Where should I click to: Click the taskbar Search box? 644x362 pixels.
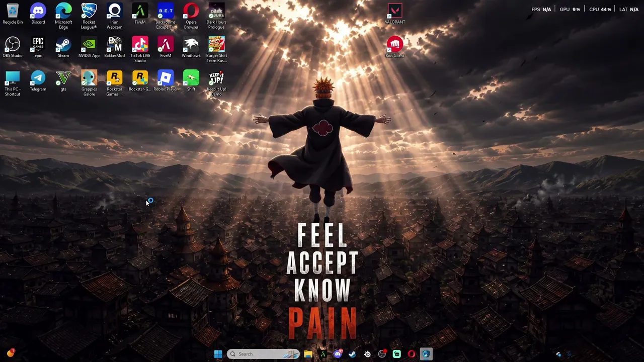point(263,354)
